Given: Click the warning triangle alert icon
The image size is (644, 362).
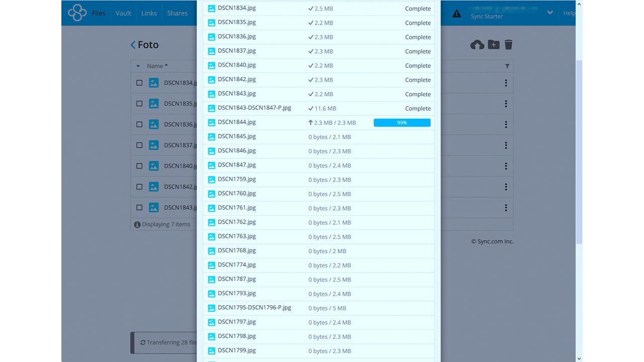Looking at the screenshot, I should point(456,14).
